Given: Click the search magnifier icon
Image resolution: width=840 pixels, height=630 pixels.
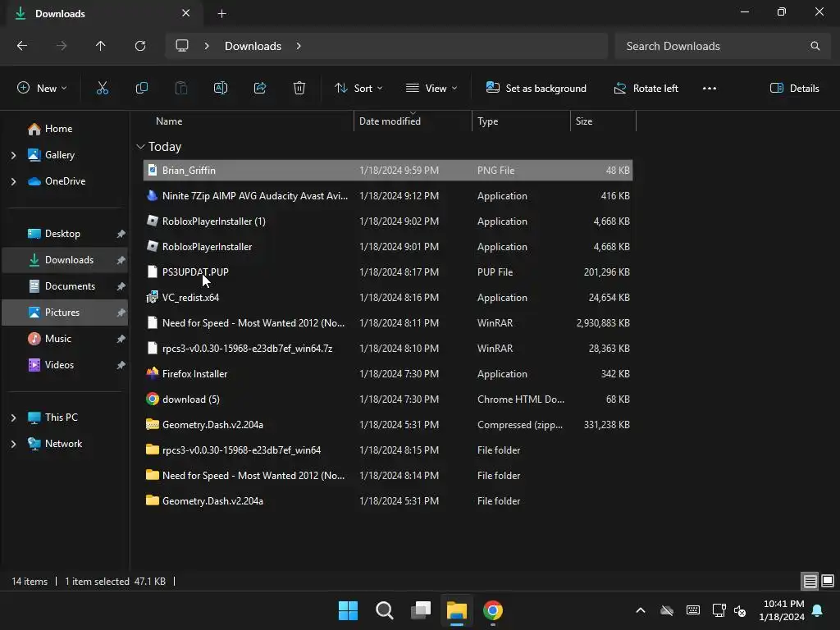Looking at the screenshot, I should (x=815, y=46).
